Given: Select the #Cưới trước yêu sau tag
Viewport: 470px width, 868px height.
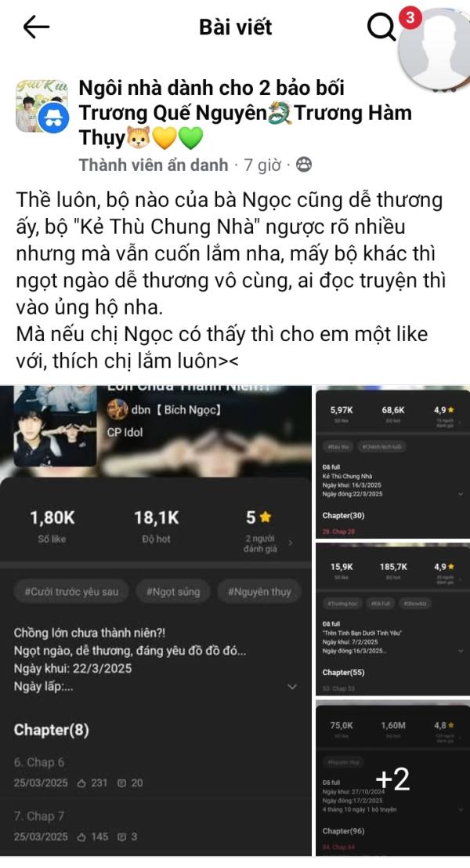Looking at the screenshot, I should coord(71,592).
